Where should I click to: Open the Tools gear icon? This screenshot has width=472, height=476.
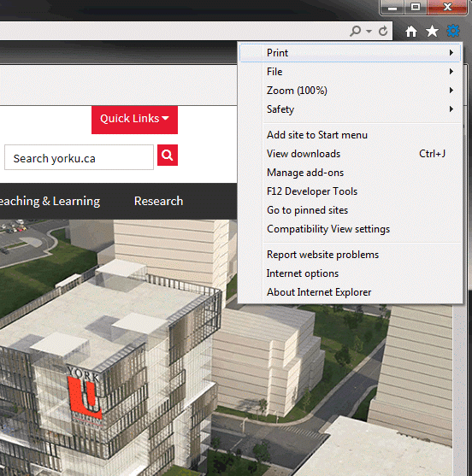pos(453,31)
